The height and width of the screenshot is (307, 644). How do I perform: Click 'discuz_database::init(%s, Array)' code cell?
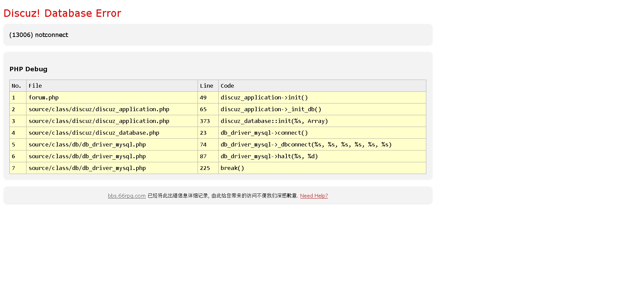tap(322, 121)
